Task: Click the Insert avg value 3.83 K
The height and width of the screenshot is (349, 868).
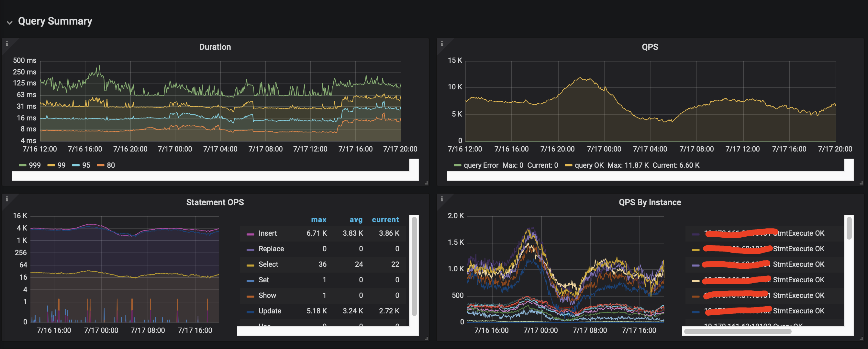Action: [353, 233]
